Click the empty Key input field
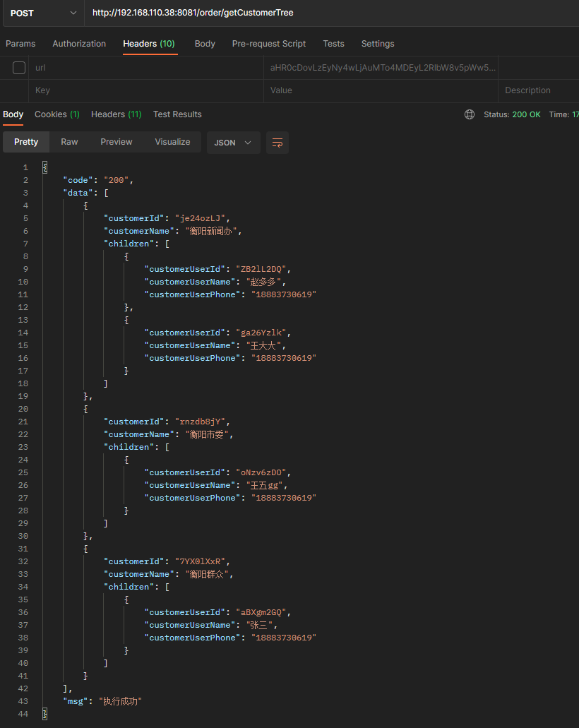This screenshot has width=579, height=728. tap(146, 90)
